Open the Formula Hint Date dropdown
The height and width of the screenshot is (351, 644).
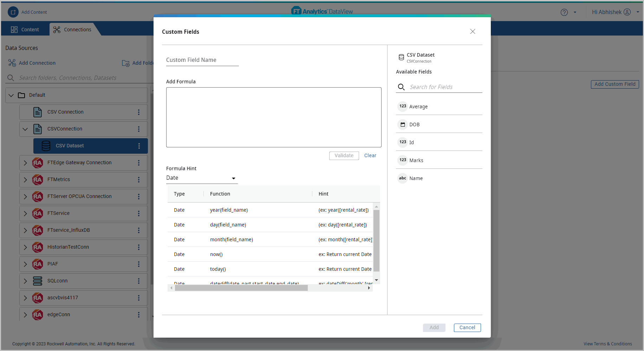(201, 178)
